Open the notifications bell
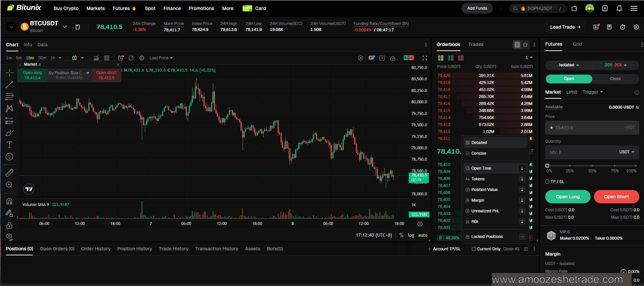 click(619, 8)
